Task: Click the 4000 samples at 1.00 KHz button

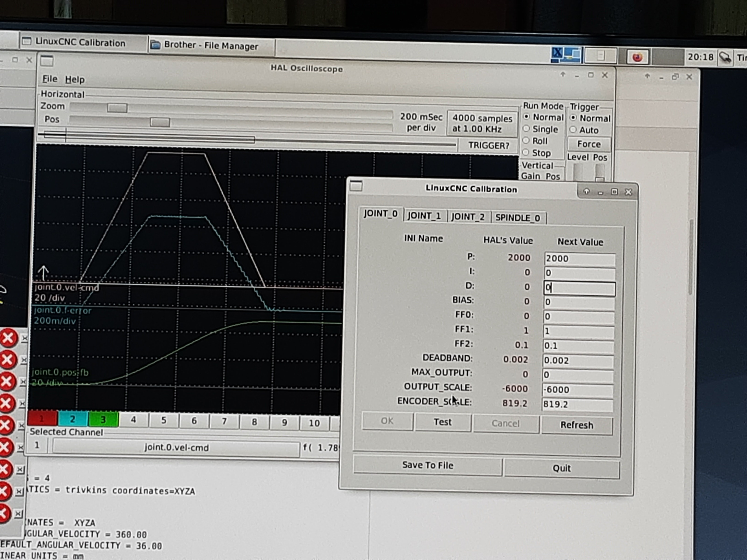Action: pyautogui.click(x=482, y=123)
